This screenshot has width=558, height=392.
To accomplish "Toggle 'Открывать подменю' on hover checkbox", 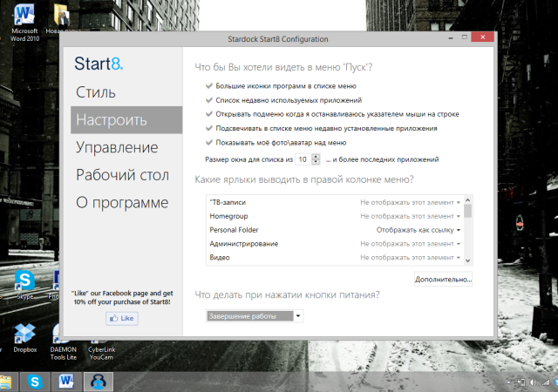I will [209, 114].
